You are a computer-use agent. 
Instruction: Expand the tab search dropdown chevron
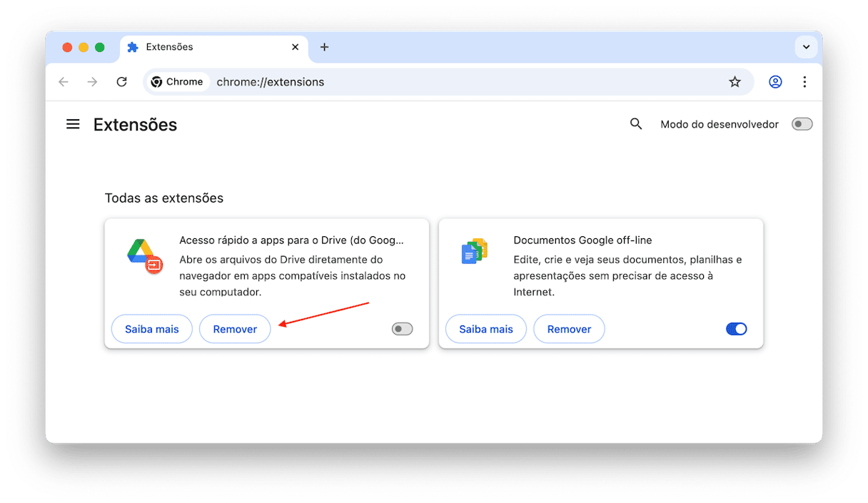point(806,47)
